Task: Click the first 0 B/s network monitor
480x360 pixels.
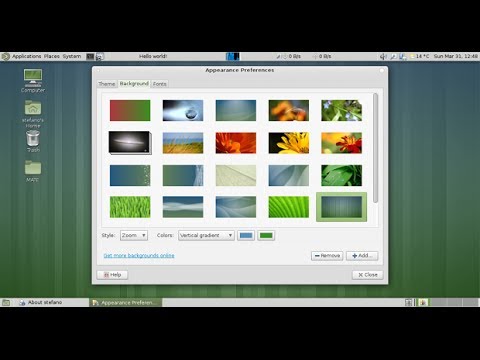Action: tap(289, 56)
